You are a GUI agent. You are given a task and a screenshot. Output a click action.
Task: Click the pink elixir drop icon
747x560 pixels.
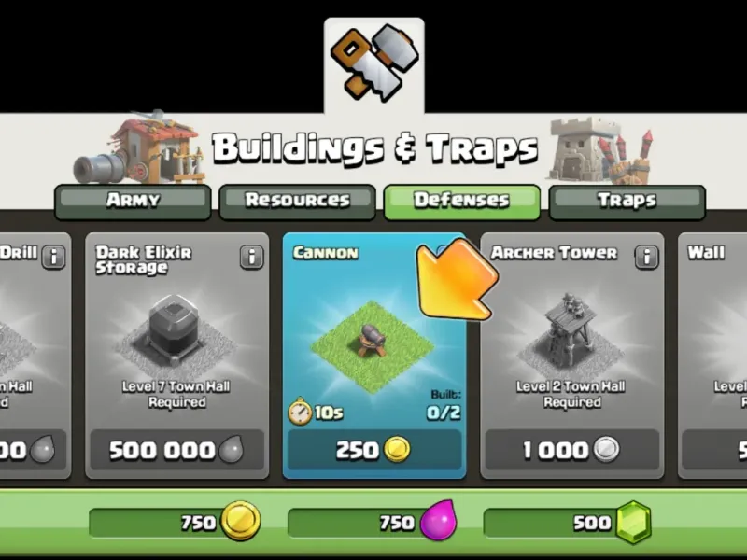(438, 521)
